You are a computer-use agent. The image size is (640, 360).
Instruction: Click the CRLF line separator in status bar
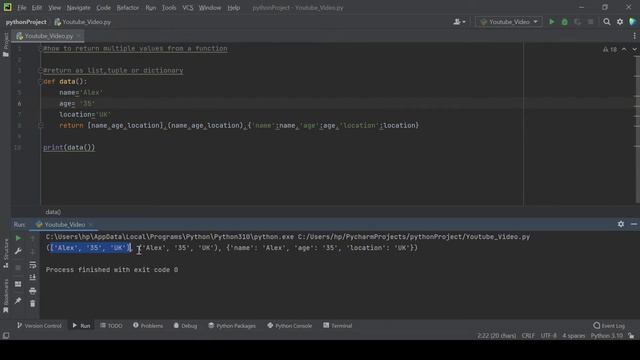click(x=528, y=336)
